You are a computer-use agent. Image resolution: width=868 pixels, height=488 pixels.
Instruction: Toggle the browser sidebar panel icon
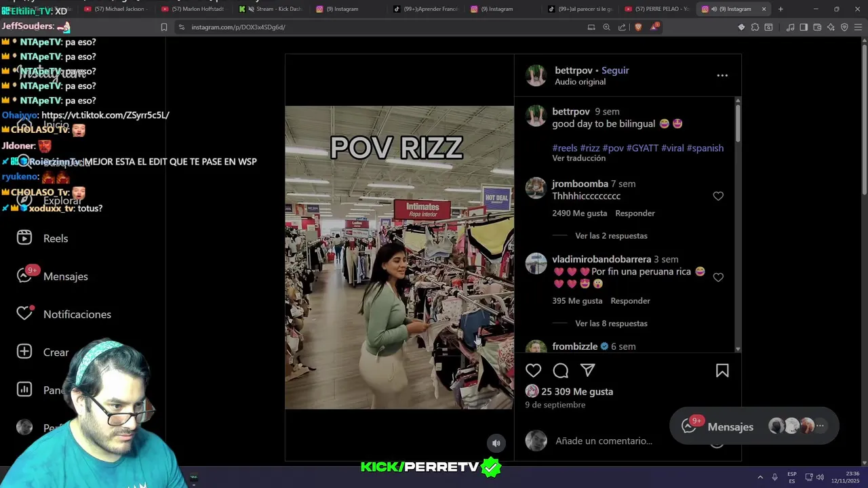pos(804,27)
